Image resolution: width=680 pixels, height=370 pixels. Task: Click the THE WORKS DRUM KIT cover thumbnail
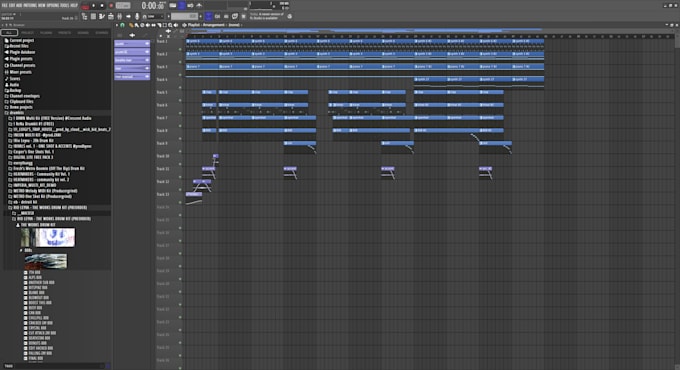click(48, 237)
